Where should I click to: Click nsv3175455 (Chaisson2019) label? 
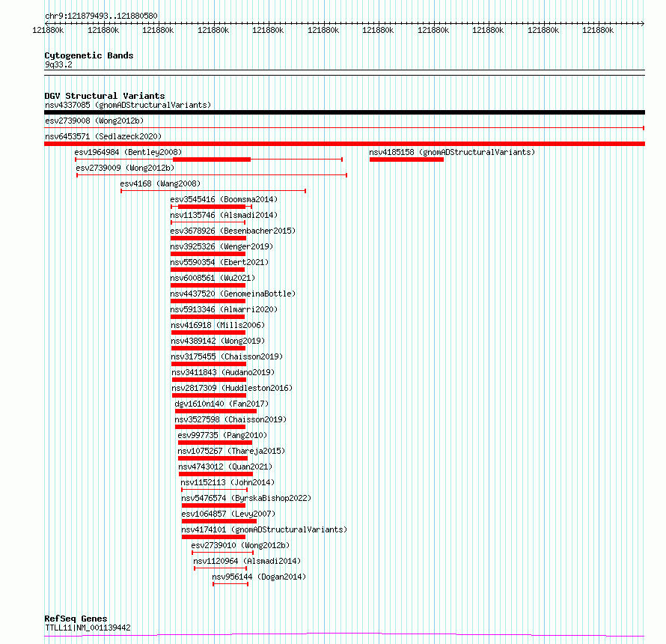227,356
